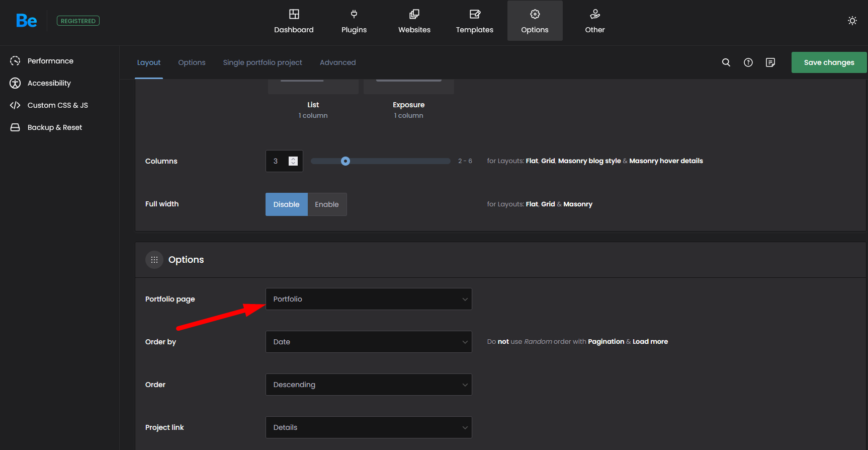
Task: Open the Other hand icon
Action: click(x=595, y=14)
